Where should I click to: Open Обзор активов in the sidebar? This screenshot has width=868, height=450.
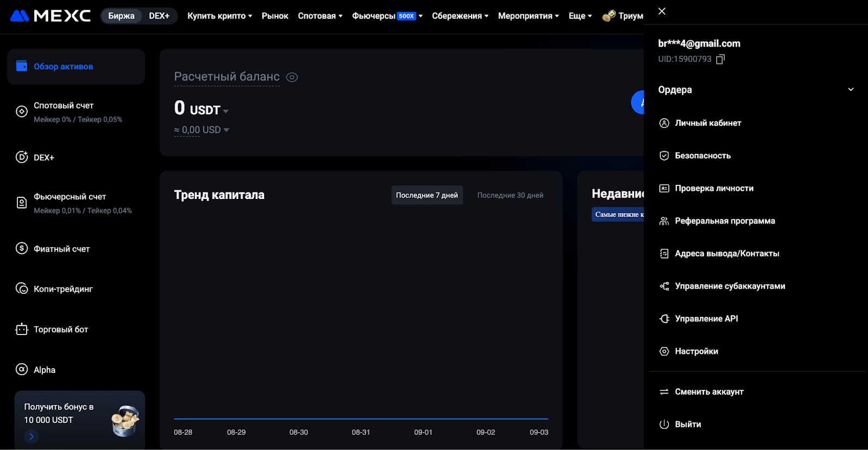pyautogui.click(x=76, y=66)
